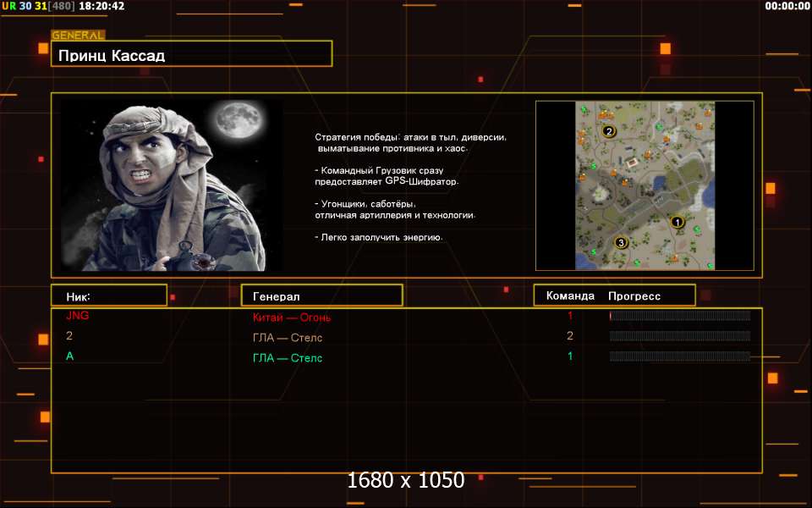Click the Команда column header
Viewport: 812px width, 508px height.
click(x=570, y=296)
